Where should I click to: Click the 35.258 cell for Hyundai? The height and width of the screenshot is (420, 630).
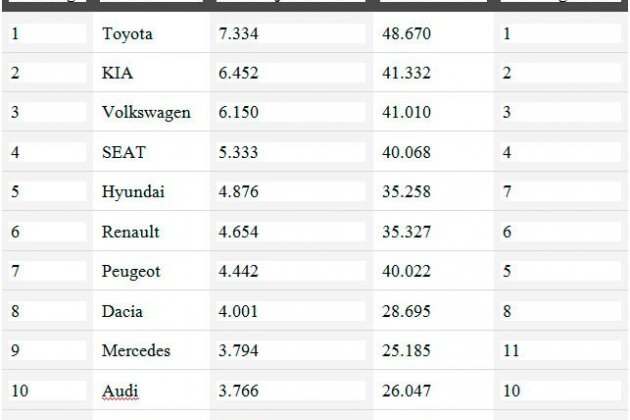click(x=406, y=192)
